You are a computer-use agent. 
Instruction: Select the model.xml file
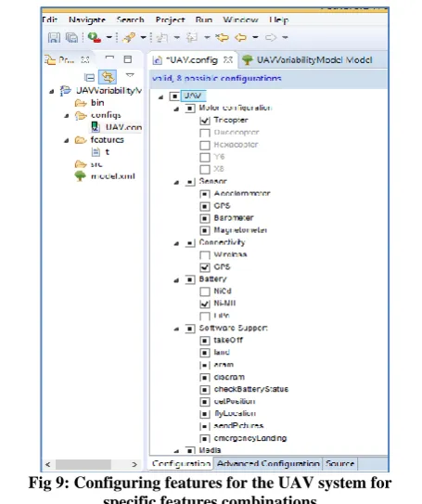(105, 176)
